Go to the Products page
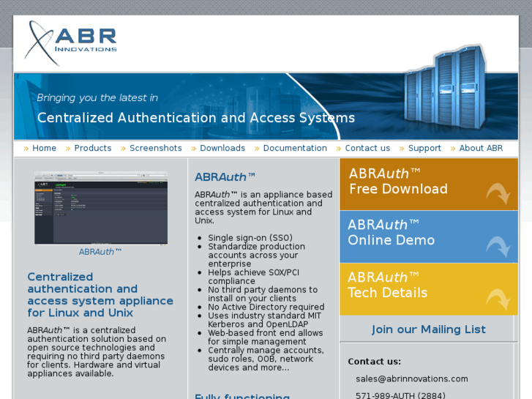The image size is (532, 399). (93, 148)
